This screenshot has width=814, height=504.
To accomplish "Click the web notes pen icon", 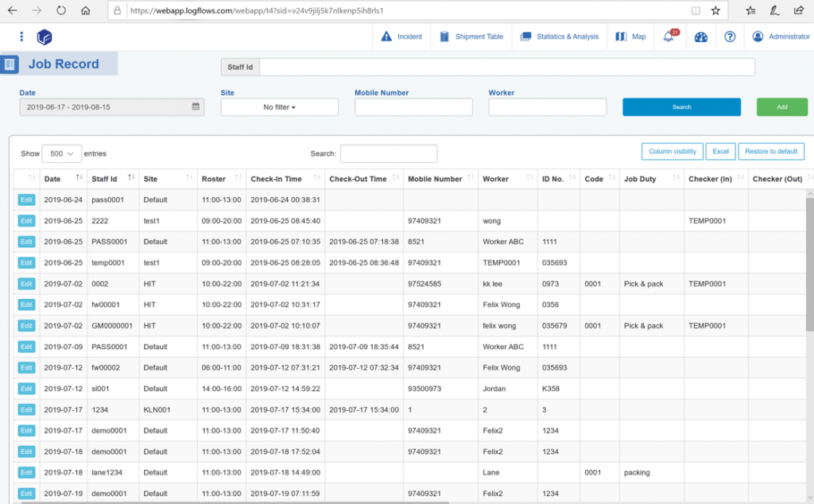I will pos(774,10).
